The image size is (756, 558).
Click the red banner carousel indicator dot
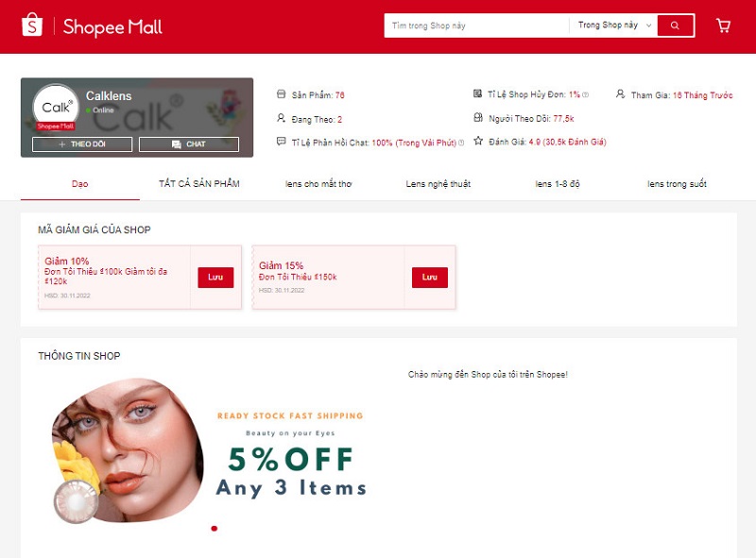coord(215,529)
